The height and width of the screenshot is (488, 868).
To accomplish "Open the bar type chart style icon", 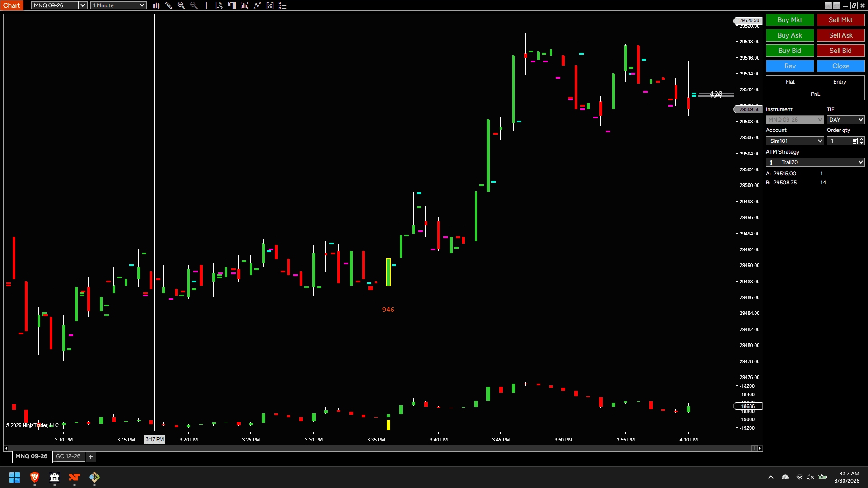I will click(156, 5).
